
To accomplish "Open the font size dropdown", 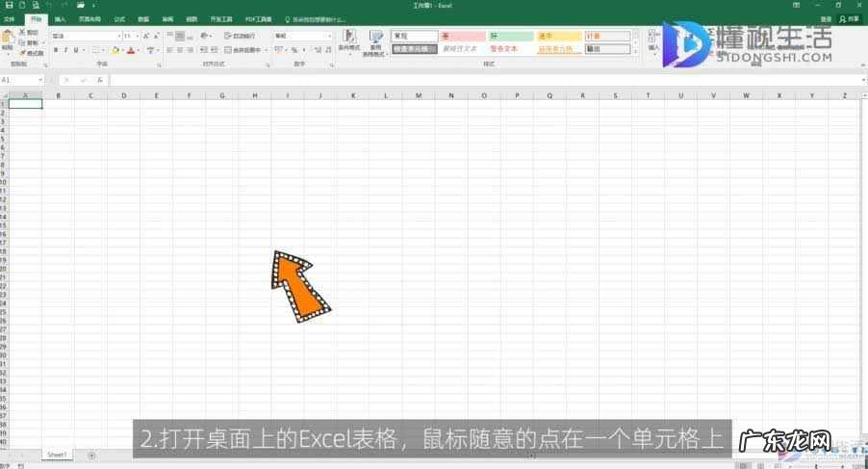I will click(x=138, y=36).
